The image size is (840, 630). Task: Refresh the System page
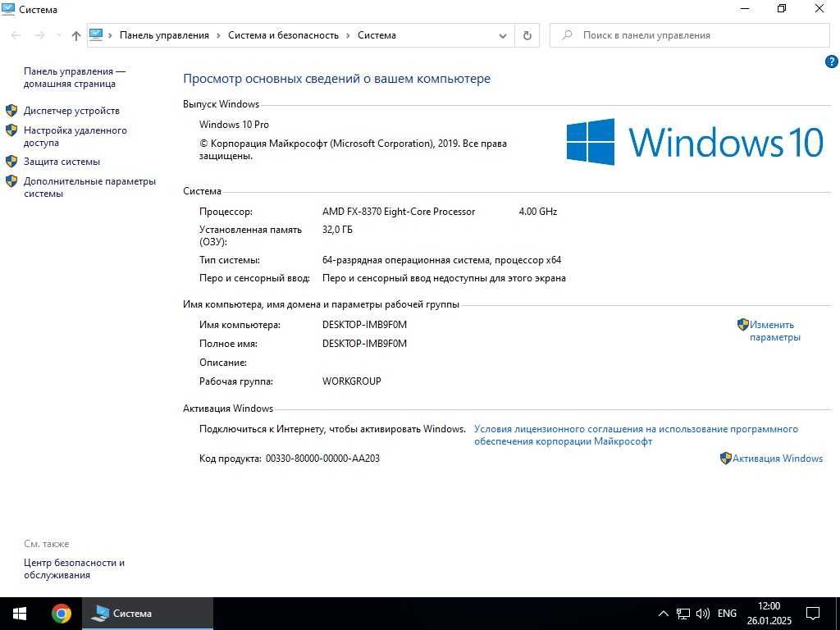pyautogui.click(x=527, y=35)
